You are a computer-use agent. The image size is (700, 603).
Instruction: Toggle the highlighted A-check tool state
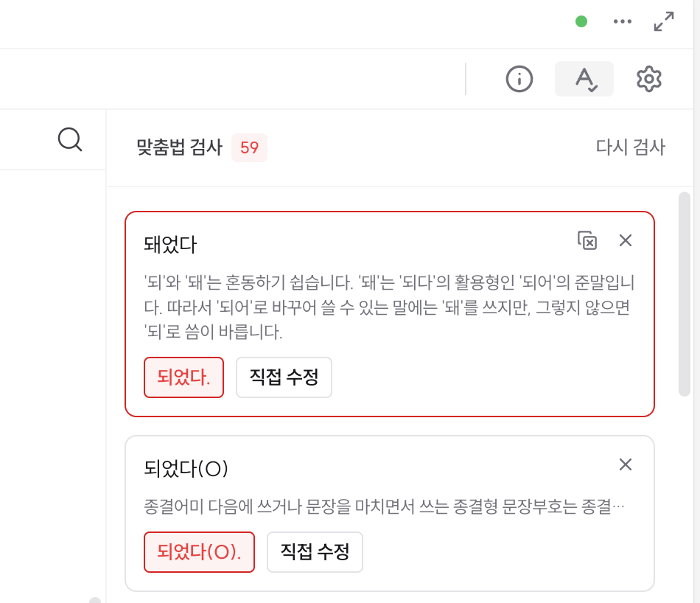click(584, 79)
